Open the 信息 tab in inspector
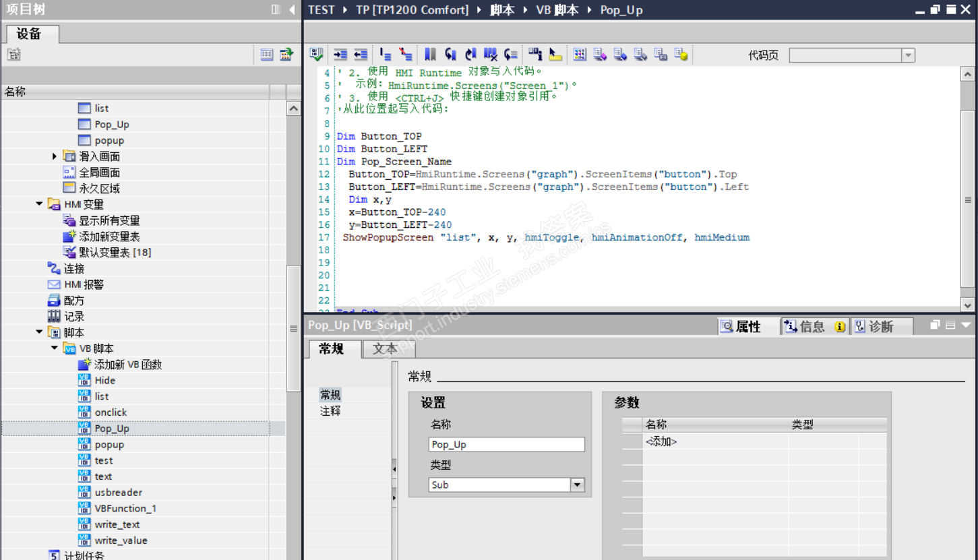The height and width of the screenshot is (560, 978). point(812,327)
